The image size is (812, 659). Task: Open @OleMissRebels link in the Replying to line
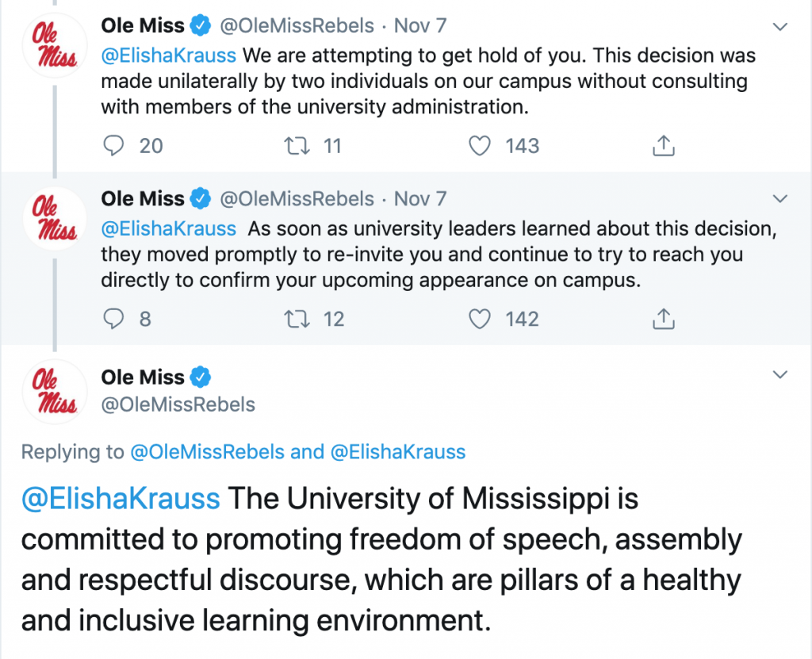tap(207, 453)
